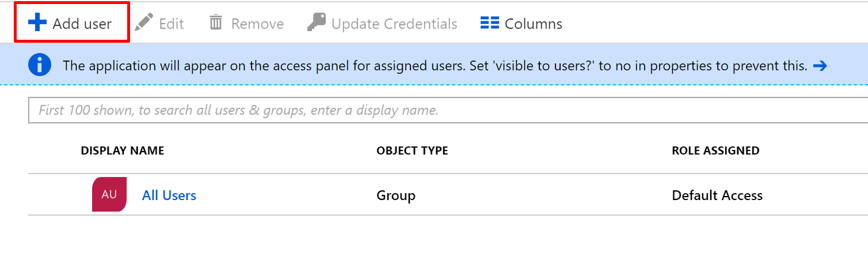Follow the blue arrow in info banner
The width and height of the screenshot is (868, 256).
click(x=820, y=66)
